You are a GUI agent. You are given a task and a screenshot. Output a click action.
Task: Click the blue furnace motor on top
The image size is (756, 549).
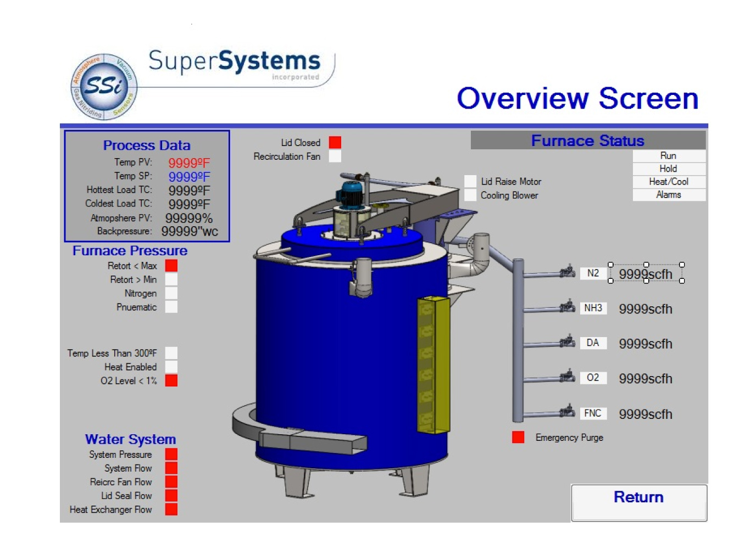click(351, 195)
